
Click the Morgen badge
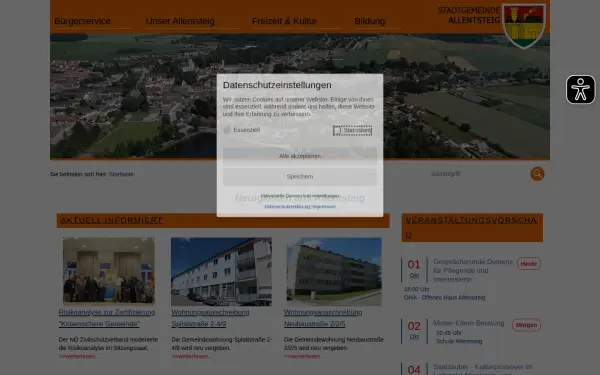point(526,325)
